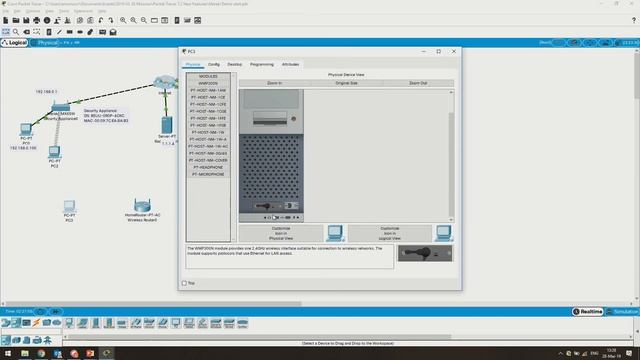Choose the Draw Line tool
Screen dimensions: 640x360
[60, 32]
